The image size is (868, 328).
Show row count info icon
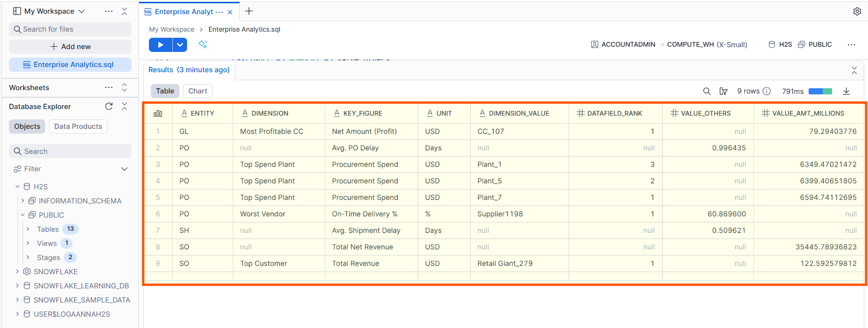click(x=767, y=91)
